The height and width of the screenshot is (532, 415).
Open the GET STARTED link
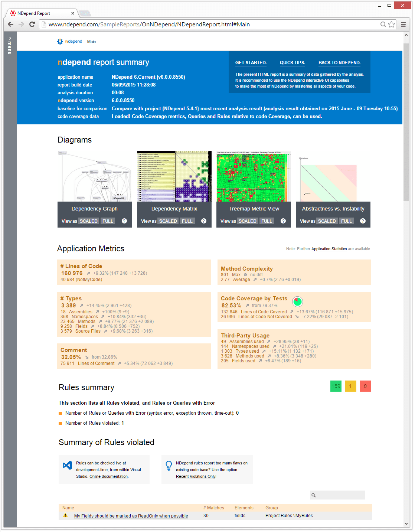tap(251, 62)
